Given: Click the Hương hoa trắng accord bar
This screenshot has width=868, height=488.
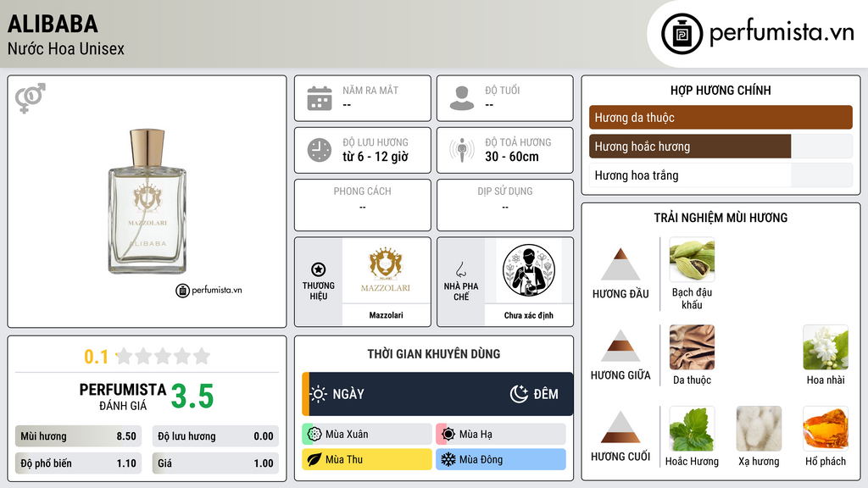Looking at the screenshot, I should (x=721, y=175).
